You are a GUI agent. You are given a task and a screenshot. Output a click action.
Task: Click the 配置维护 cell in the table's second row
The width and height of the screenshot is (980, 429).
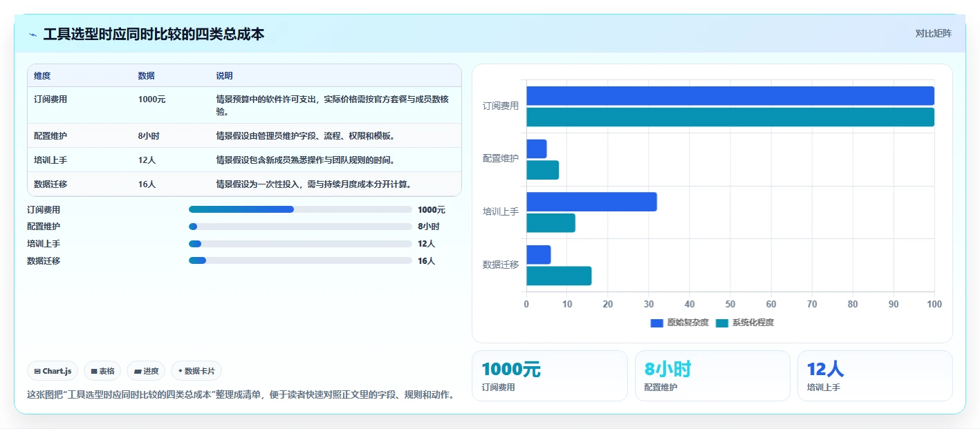coord(50,135)
